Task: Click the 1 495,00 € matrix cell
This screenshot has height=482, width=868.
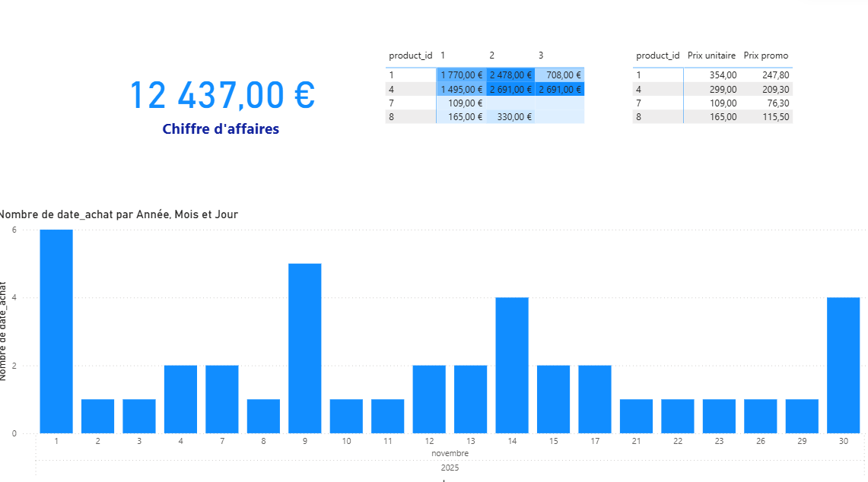Action: [461, 89]
